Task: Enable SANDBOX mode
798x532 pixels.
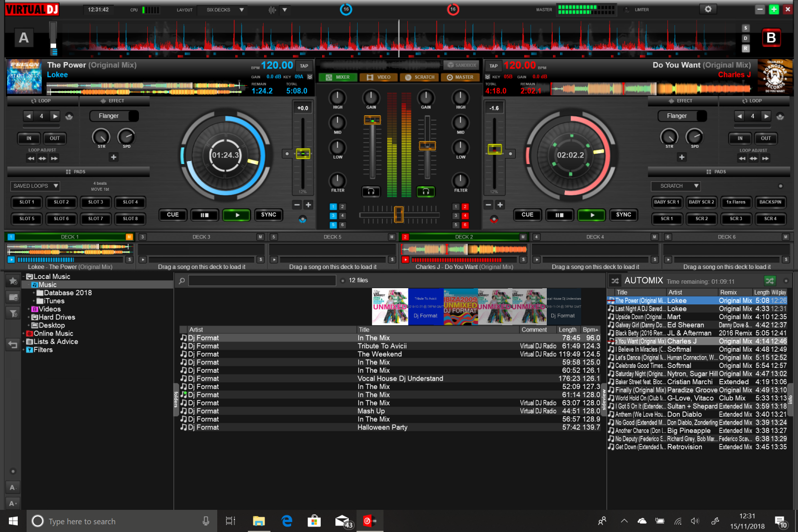Action: coord(462,65)
